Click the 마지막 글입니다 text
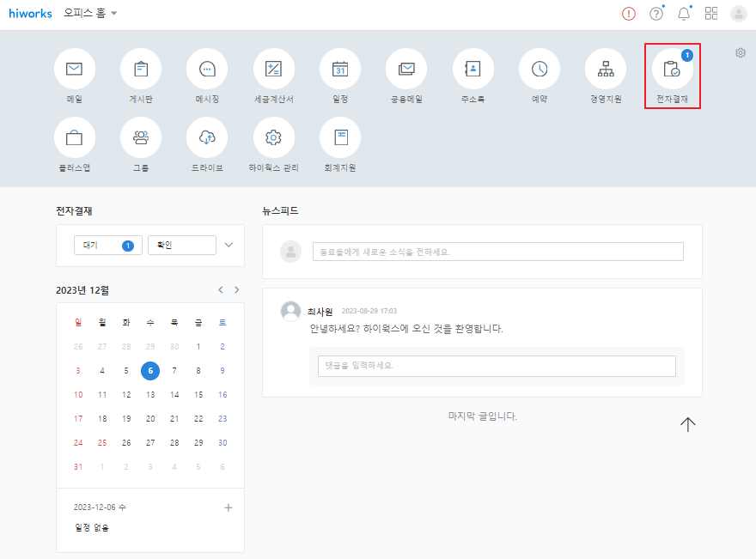The width and height of the screenshot is (756, 559). point(482,416)
